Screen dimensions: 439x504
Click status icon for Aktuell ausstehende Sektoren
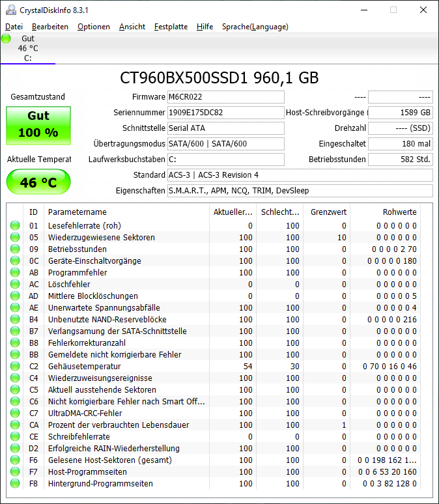[x=15, y=390]
